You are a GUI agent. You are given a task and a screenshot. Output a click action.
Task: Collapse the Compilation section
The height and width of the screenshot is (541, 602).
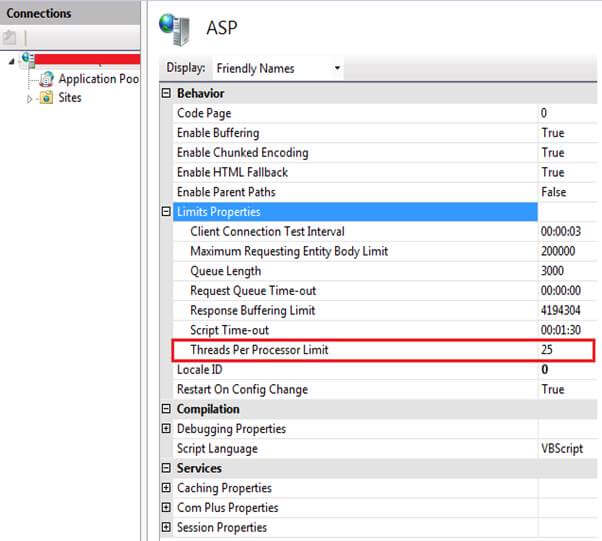point(166,409)
